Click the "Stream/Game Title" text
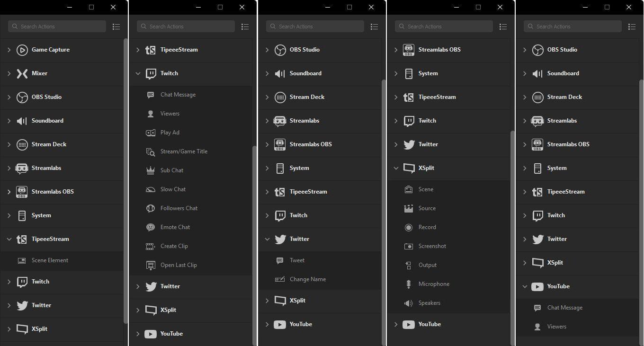The image size is (644, 346). pos(184,151)
